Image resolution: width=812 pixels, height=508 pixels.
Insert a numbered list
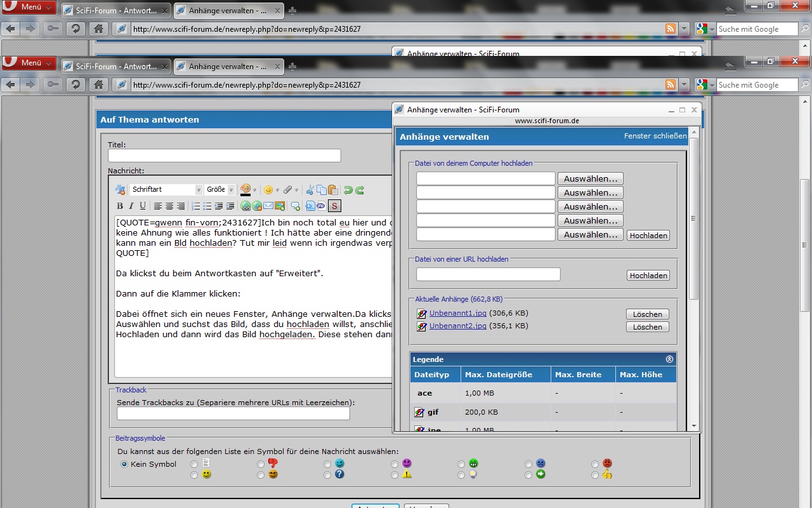(x=196, y=206)
